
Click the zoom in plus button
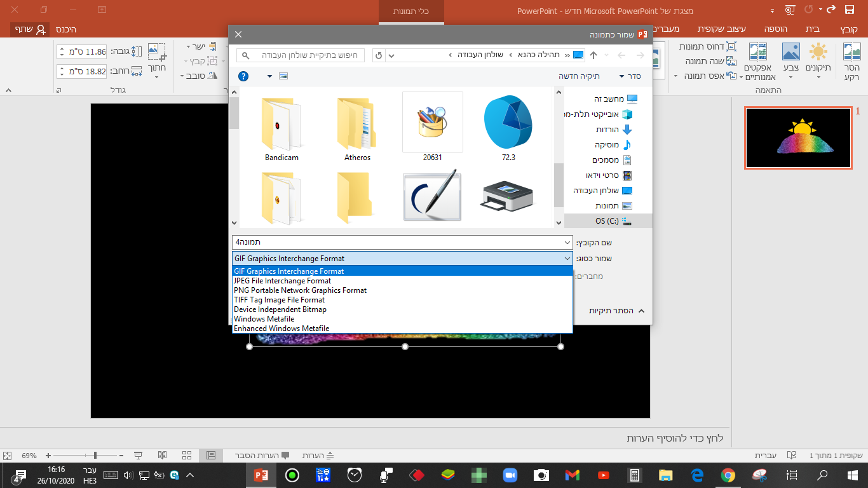(48, 456)
